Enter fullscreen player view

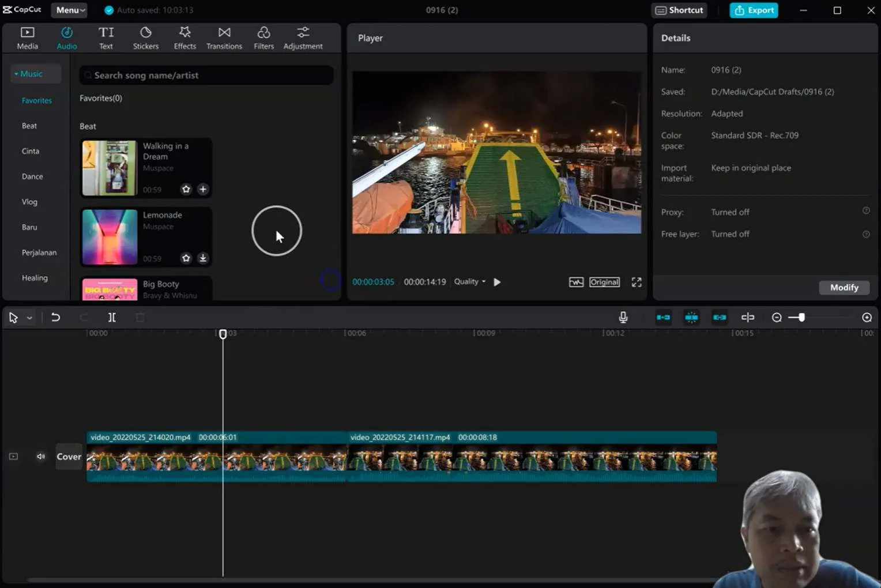point(637,282)
